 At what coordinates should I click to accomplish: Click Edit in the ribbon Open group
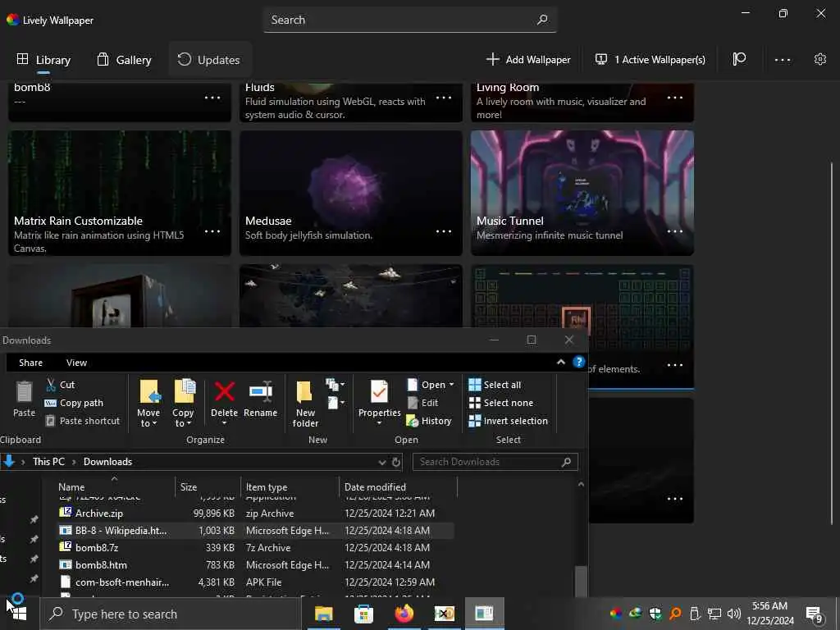pos(423,403)
